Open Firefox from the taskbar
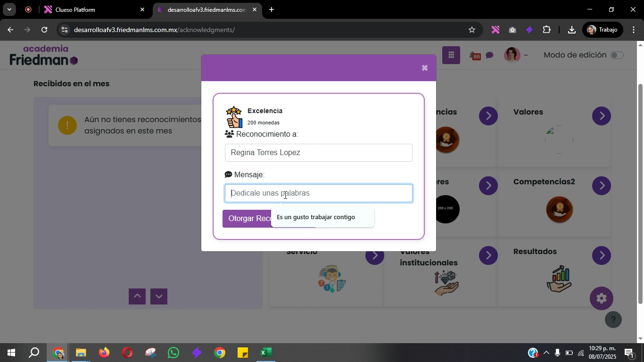This screenshot has width=644, height=362. pyautogui.click(x=104, y=353)
